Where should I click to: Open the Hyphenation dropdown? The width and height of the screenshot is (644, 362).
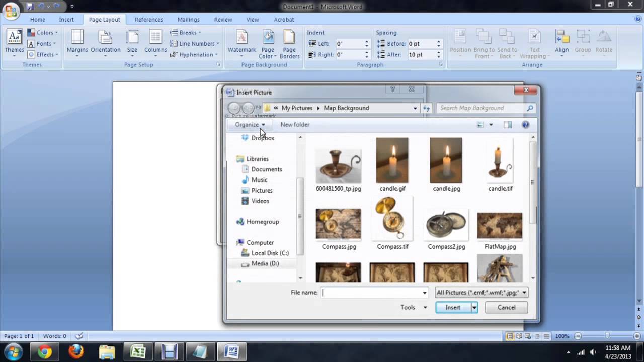[x=194, y=55]
